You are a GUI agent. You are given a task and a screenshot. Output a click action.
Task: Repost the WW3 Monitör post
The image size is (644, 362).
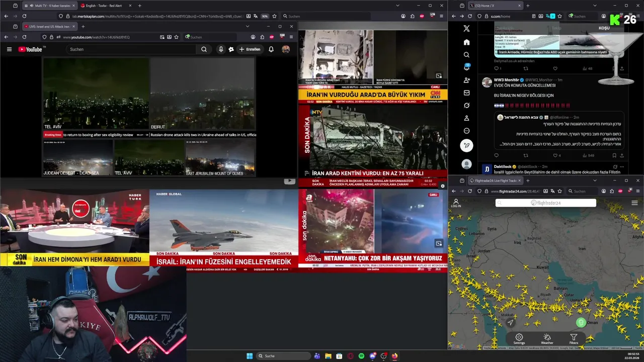pos(526,155)
